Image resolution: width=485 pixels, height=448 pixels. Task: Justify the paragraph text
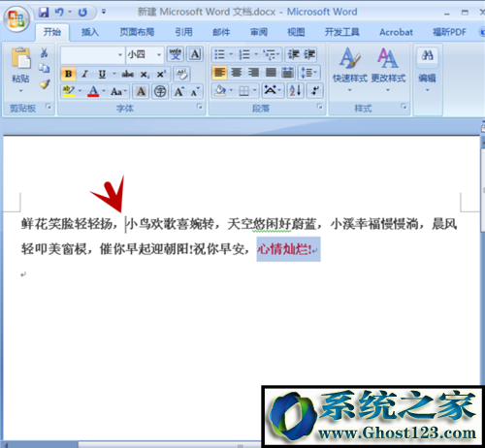tap(271, 73)
